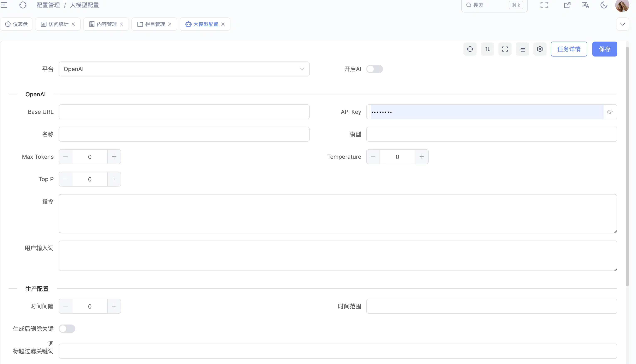Toggle dark mode with the moon icon
Image resolution: width=636 pixels, height=364 pixels.
[x=604, y=5]
